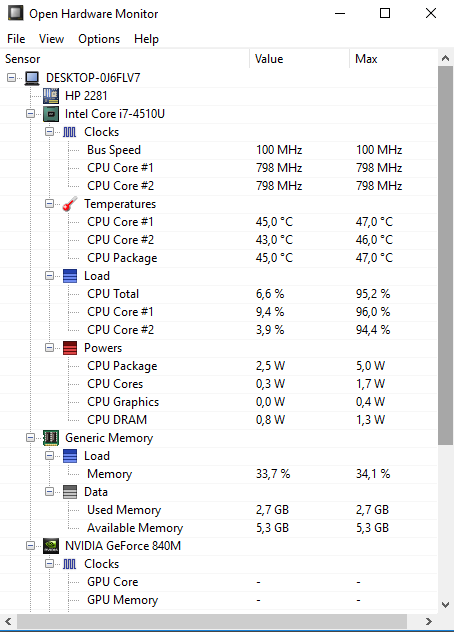Collapse the Generic Memory node
454x632 pixels.
30,438
